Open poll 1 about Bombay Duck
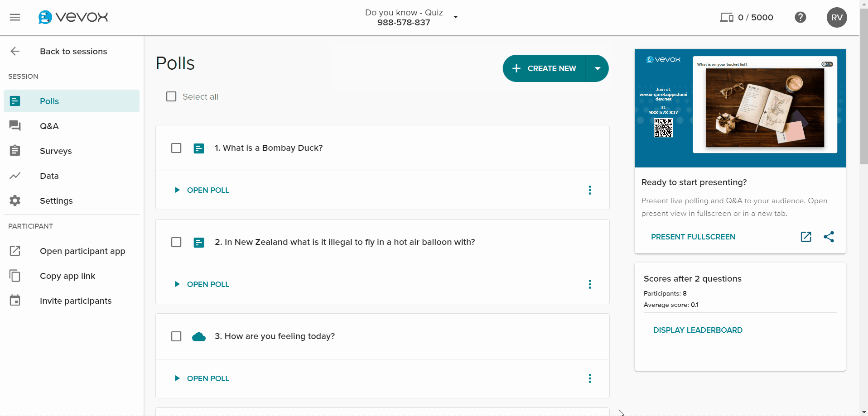Screen dimensions: 868x416 [x=202, y=190]
